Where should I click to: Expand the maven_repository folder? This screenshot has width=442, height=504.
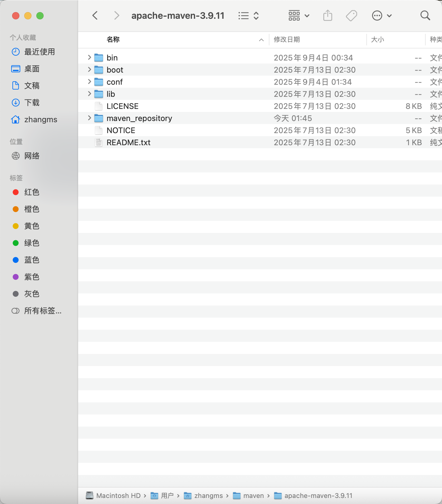click(x=89, y=118)
